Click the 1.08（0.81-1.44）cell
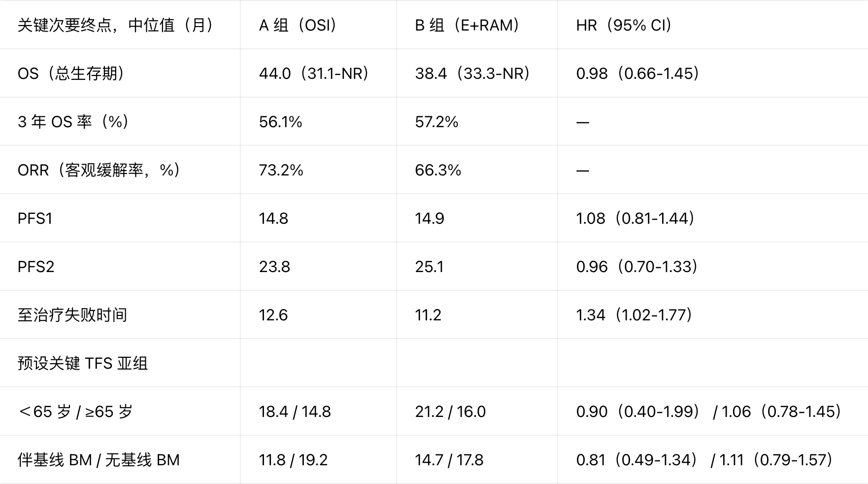The height and width of the screenshot is (484, 868). coord(635,218)
